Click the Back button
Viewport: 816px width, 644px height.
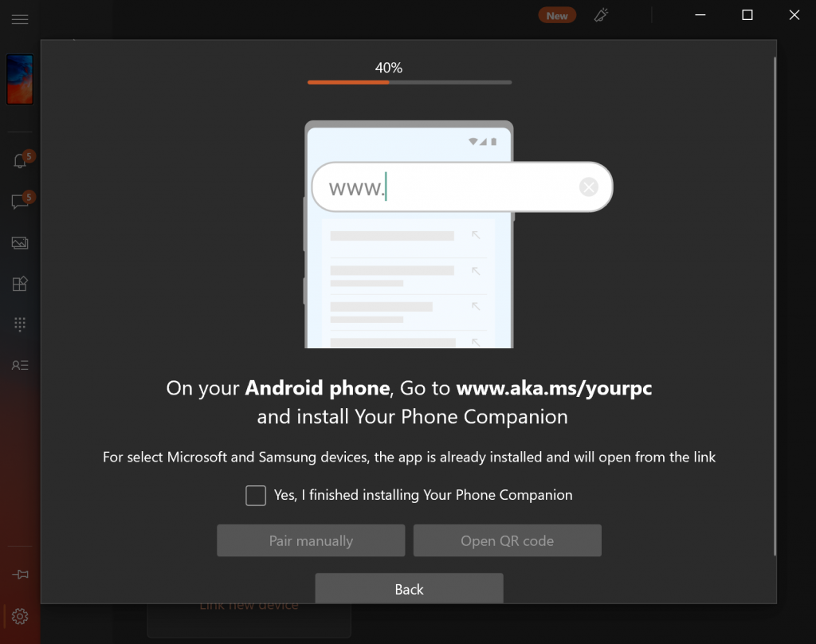click(x=409, y=589)
